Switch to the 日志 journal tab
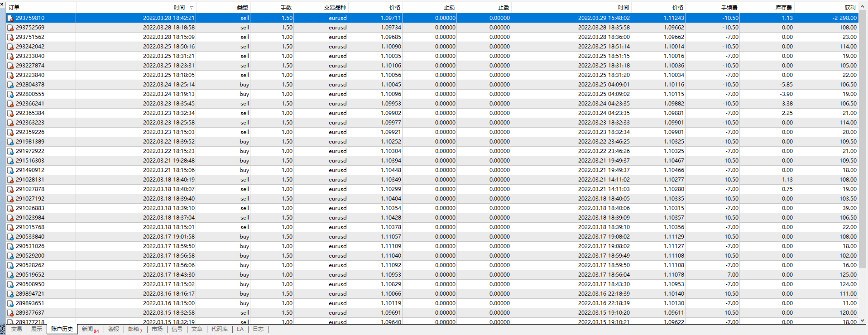Viewport: 868px width, 335px height. click(x=258, y=329)
